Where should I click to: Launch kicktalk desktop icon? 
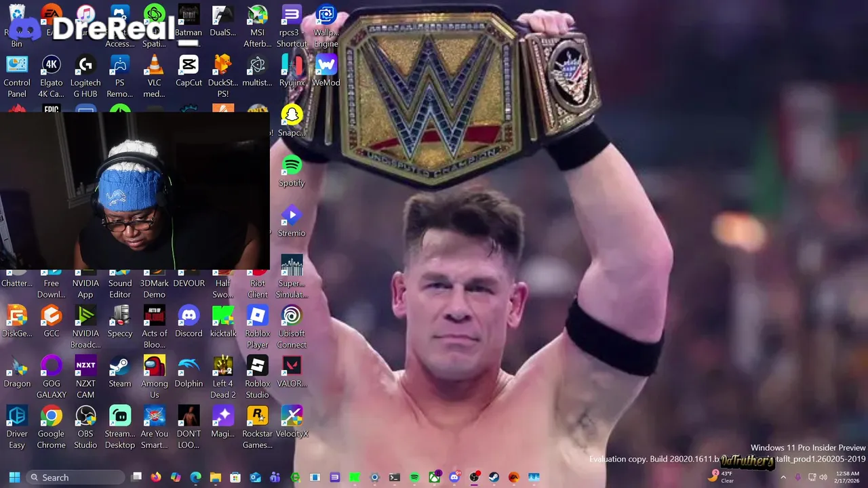[223, 322]
